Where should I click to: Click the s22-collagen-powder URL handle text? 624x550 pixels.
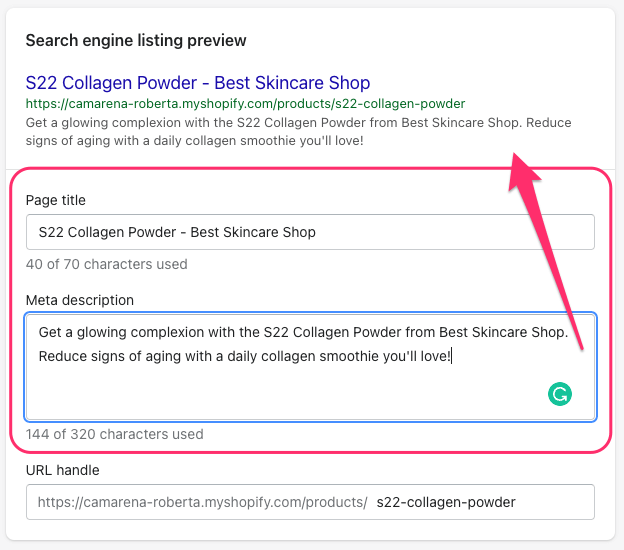pyautogui.click(x=446, y=502)
